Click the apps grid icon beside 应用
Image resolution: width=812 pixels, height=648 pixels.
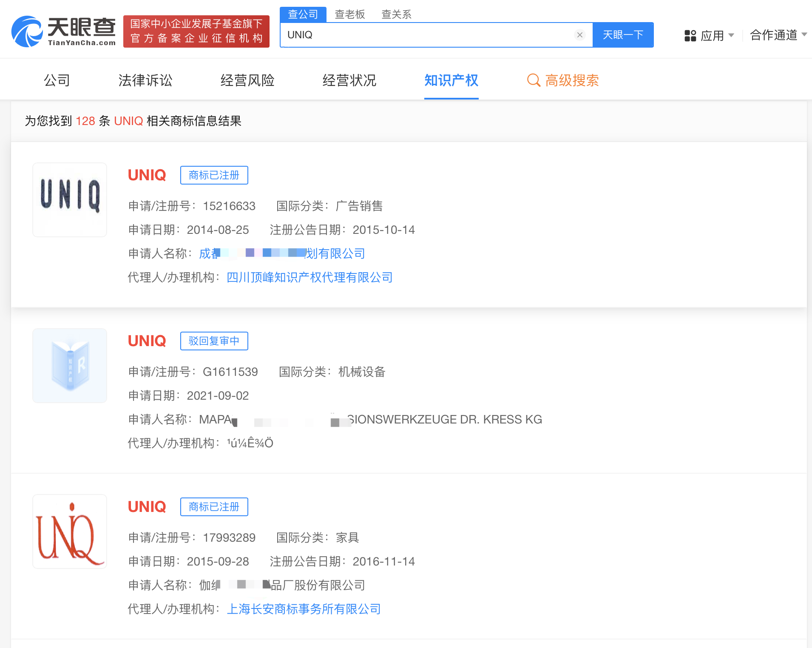[689, 36]
